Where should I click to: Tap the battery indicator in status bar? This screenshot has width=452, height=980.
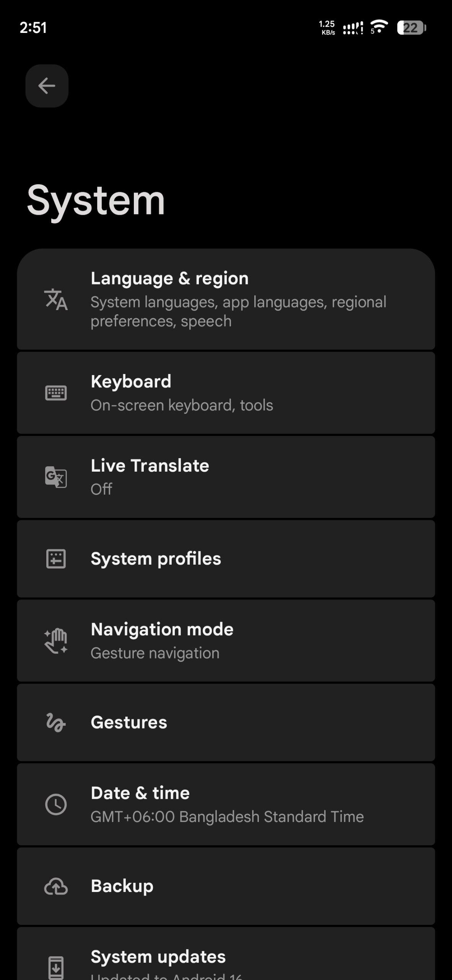pos(411,28)
